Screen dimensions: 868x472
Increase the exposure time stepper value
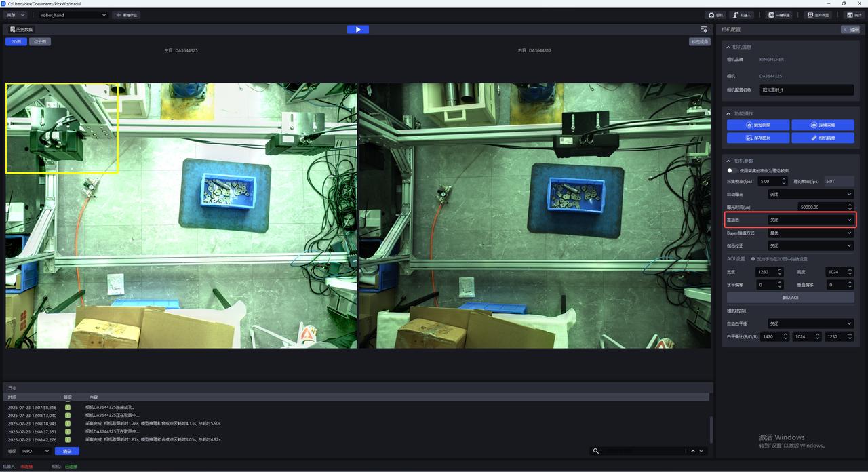pyautogui.click(x=850, y=205)
